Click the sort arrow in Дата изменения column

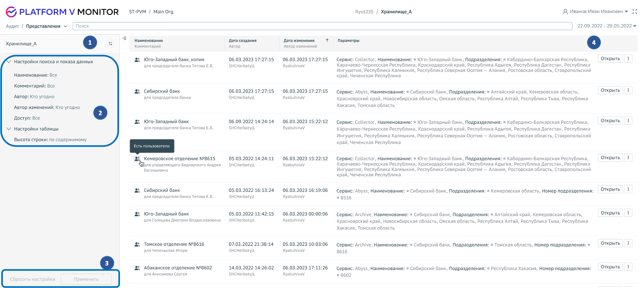[x=327, y=41]
